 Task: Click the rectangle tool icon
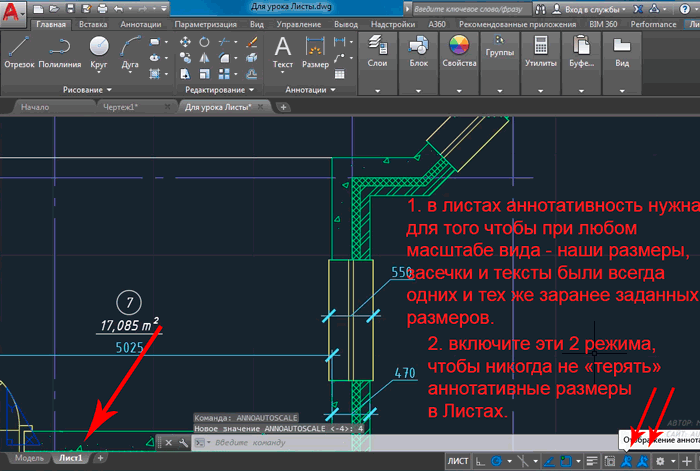click(154, 42)
